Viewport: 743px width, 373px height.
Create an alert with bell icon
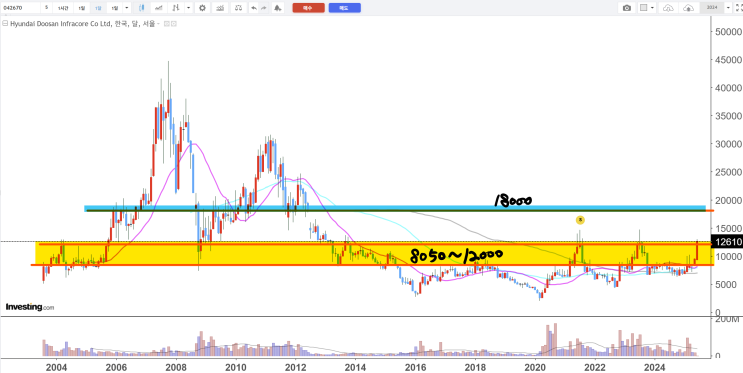tap(278, 8)
